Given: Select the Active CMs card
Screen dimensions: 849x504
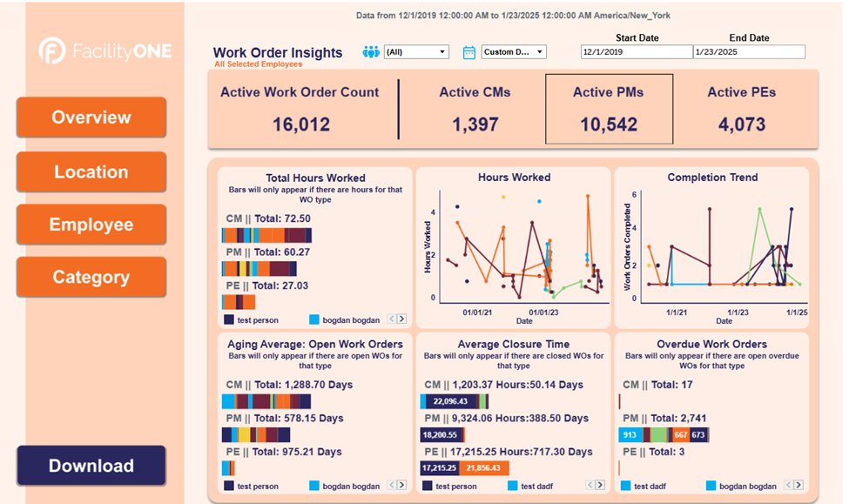Looking at the screenshot, I should click(475, 109).
